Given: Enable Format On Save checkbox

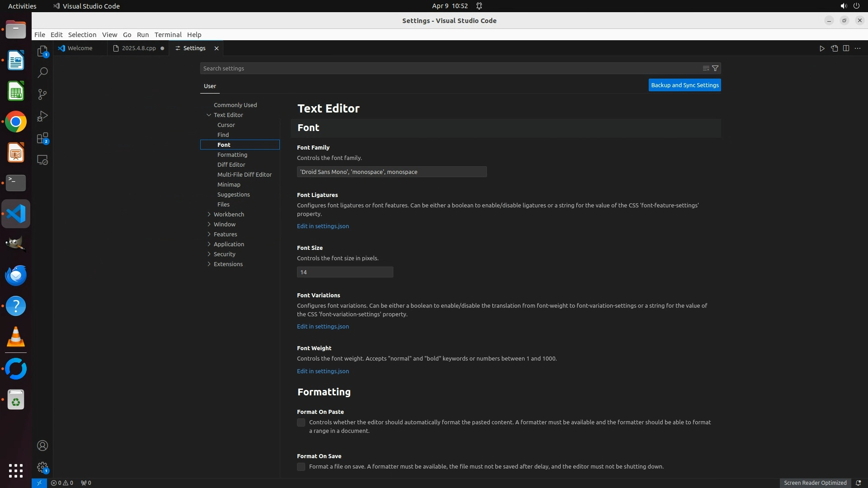Looking at the screenshot, I should 301,467.
